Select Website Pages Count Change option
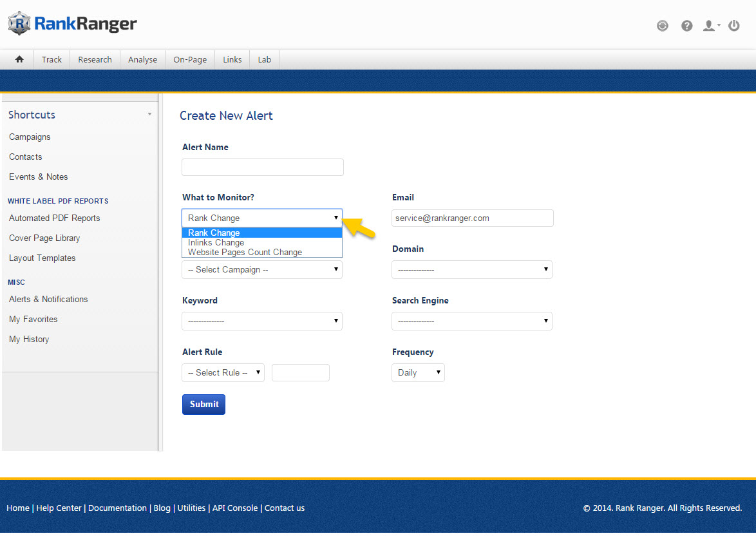This screenshot has height=536, width=756. point(262,252)
